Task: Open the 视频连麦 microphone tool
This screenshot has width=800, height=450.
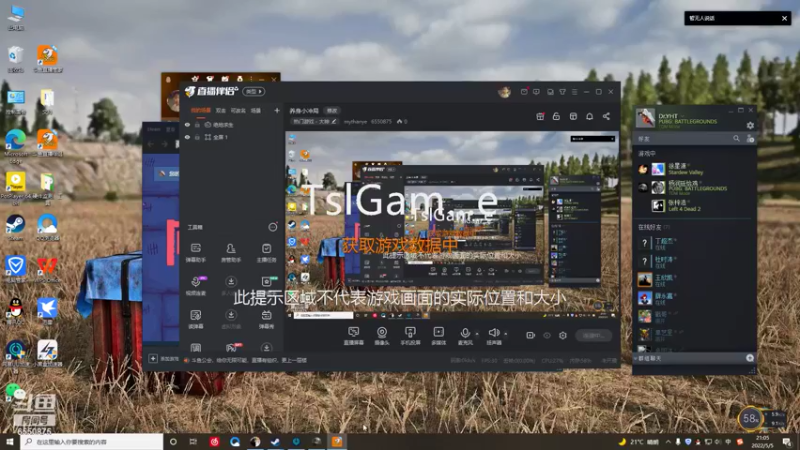Action: click(x=195, y=286)
